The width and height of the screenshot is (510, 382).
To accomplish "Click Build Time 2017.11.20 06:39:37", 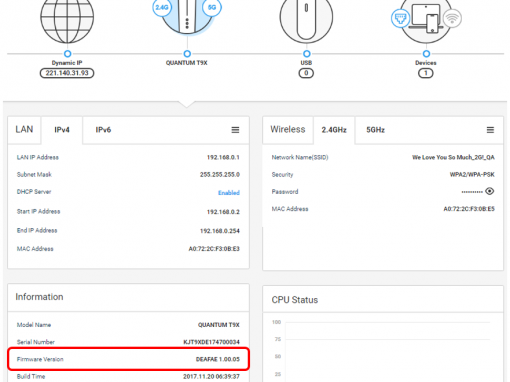I will click(211, 377).
